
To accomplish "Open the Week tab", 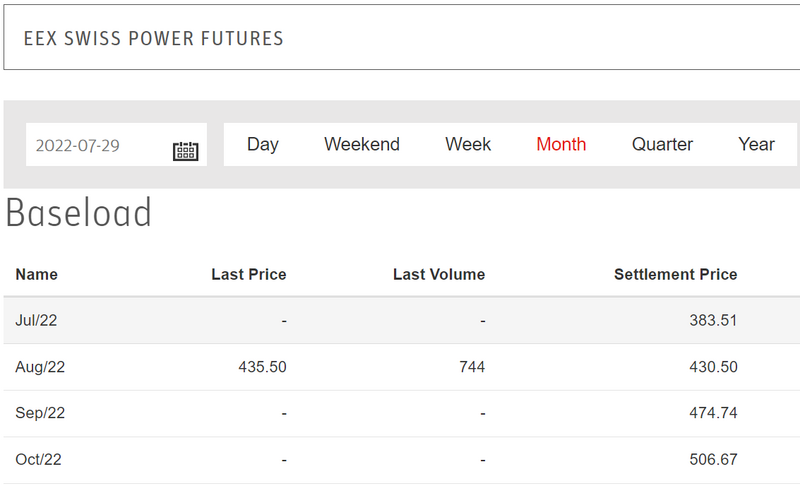I will [468, 145].
